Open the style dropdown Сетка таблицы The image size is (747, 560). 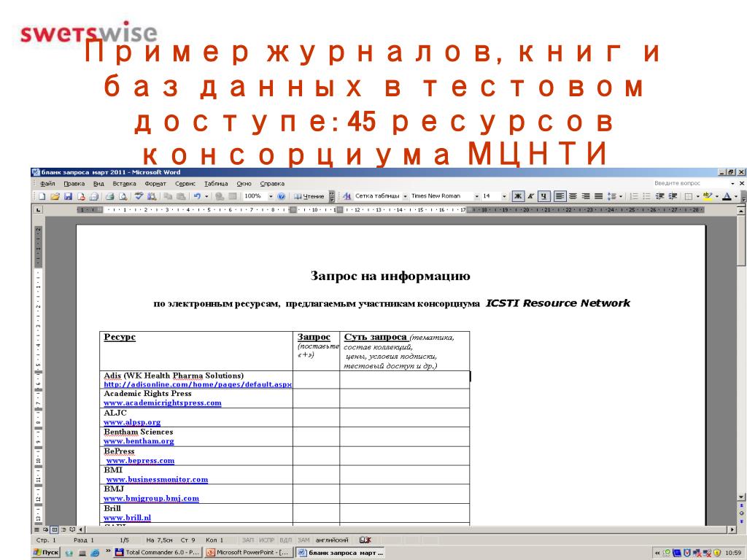pos(406,196)
